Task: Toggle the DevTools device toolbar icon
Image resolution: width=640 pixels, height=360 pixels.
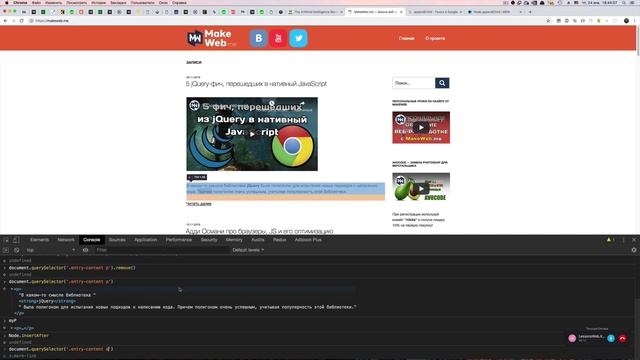Action: [16, 240]
